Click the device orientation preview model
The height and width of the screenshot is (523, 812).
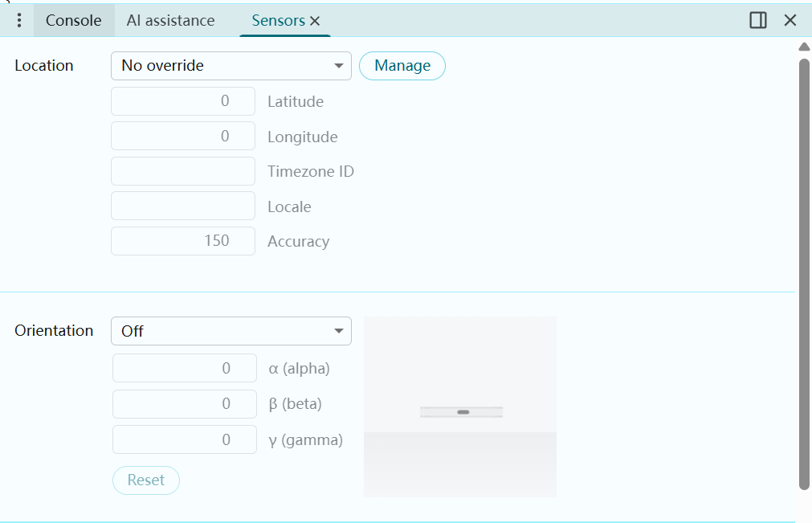tap(461, 411)
